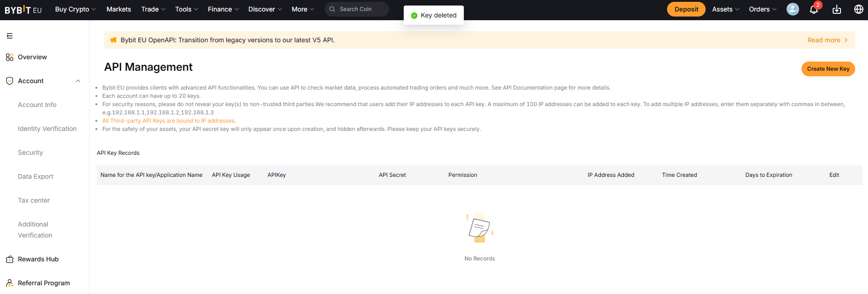The height and width of the screenshot is (294, 868).
Task: Collapse the sidebar with the hamburger icon
Action: pyautogui.click(x=10, y=36)
